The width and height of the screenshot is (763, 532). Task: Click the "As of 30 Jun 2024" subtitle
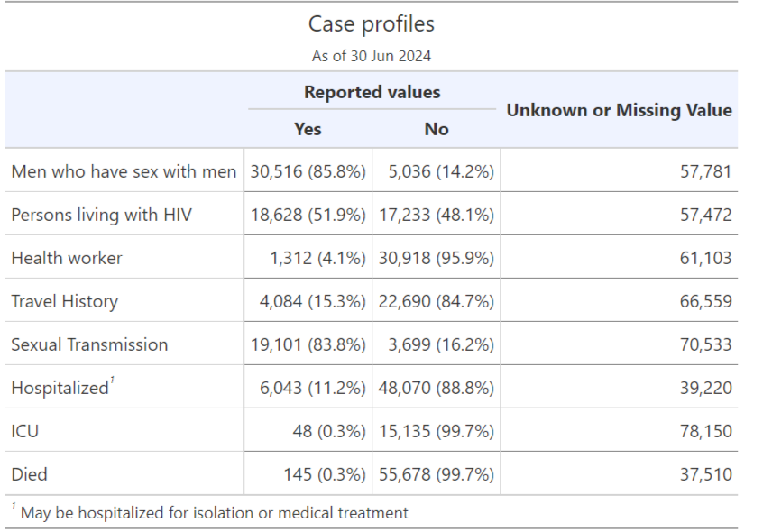pyautogui.click(x=371, y=56)
